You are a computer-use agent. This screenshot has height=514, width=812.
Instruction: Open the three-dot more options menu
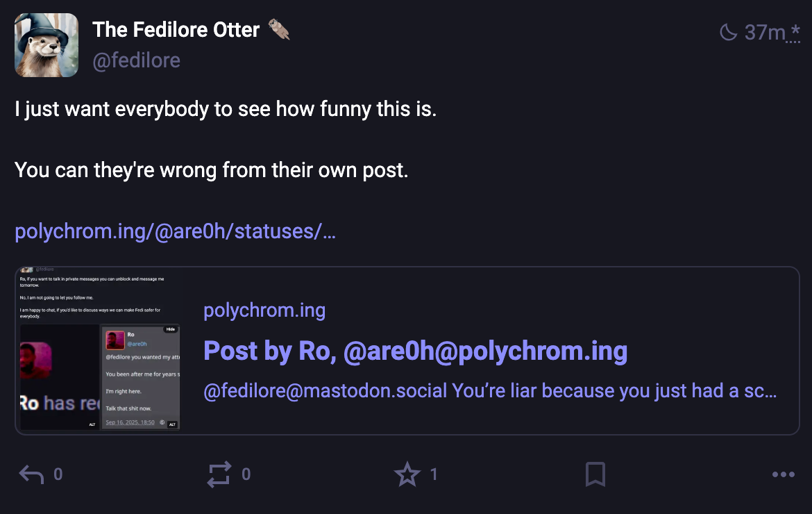pyautogui.click(x=783, y=474)
